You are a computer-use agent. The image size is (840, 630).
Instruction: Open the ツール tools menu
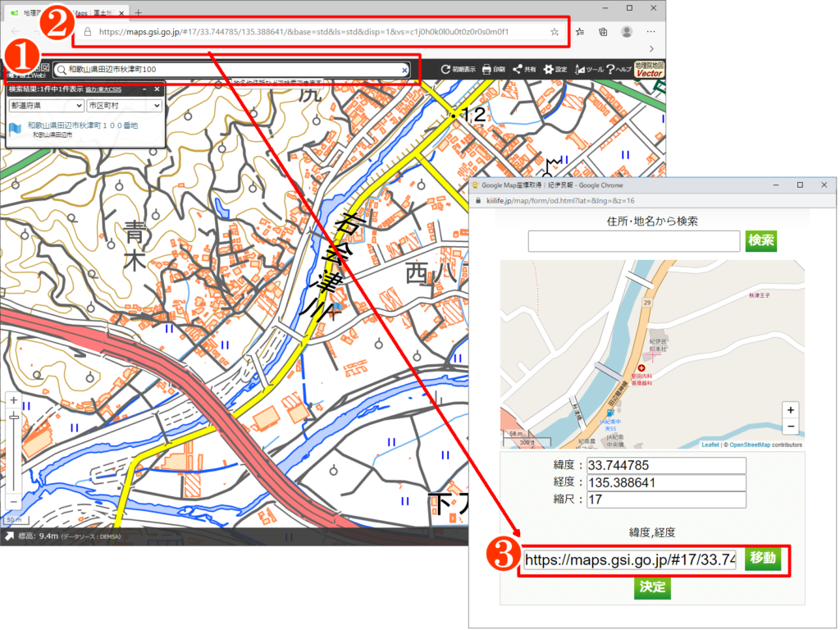[x=588, y=70]
